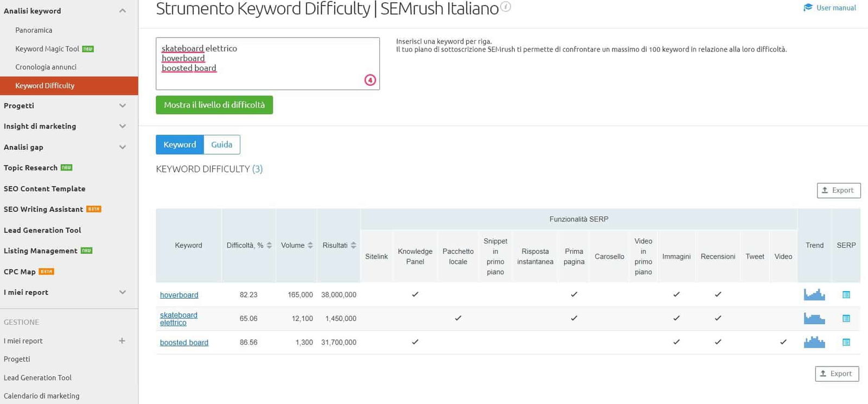Click the BETA badge on CPC Map
This screenshot has height=404, width=868.
47,272
